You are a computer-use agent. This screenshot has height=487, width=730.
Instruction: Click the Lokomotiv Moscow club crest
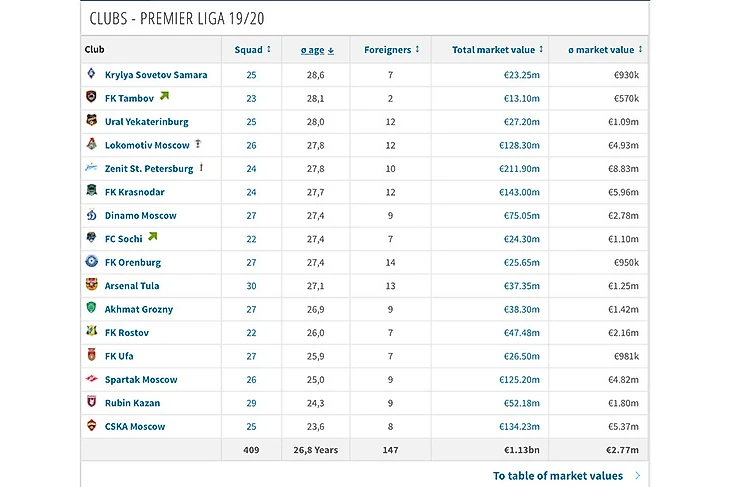tap(92, 145)
